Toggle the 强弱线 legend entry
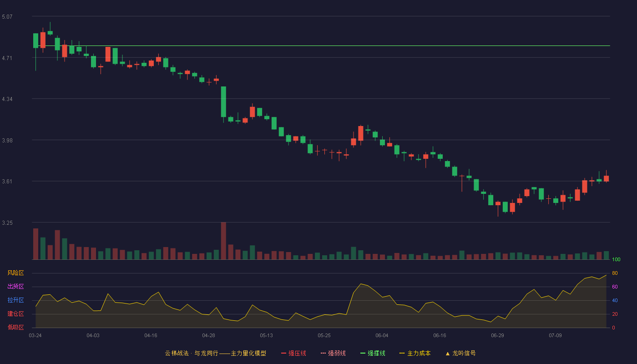637x364 pixels. (333, 353)
